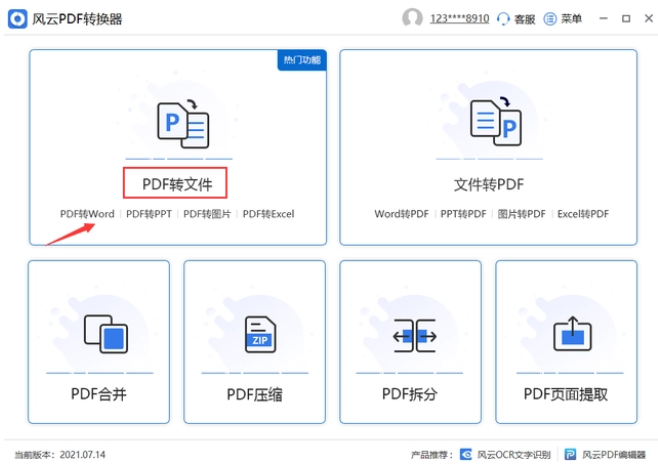Image resolution: width=658 pixels, height=469 pixels.
Task: Click the version text 2021.07.14
Action: tap(83, 455)
